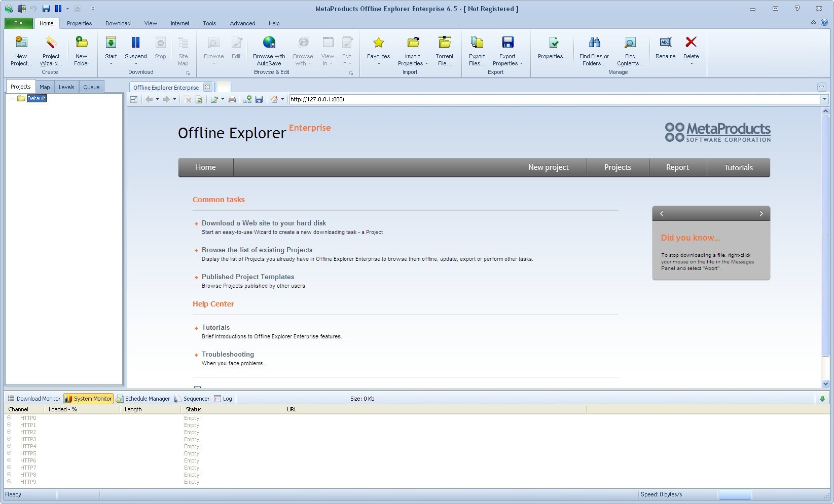Viewport: 834px width, 504px height.
Task: Open Browse the list of existing Projects link
Action: pyautogui.click(x=257, y=250)
